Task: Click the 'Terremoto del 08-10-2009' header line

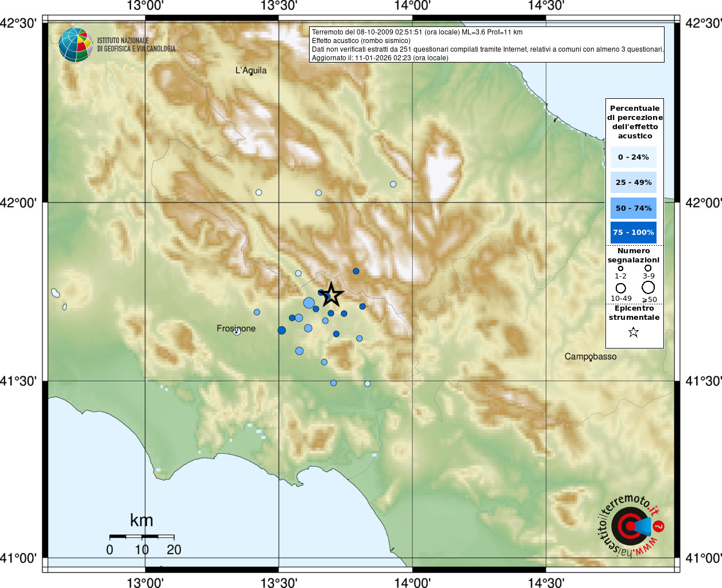Action: pos(417,32)
